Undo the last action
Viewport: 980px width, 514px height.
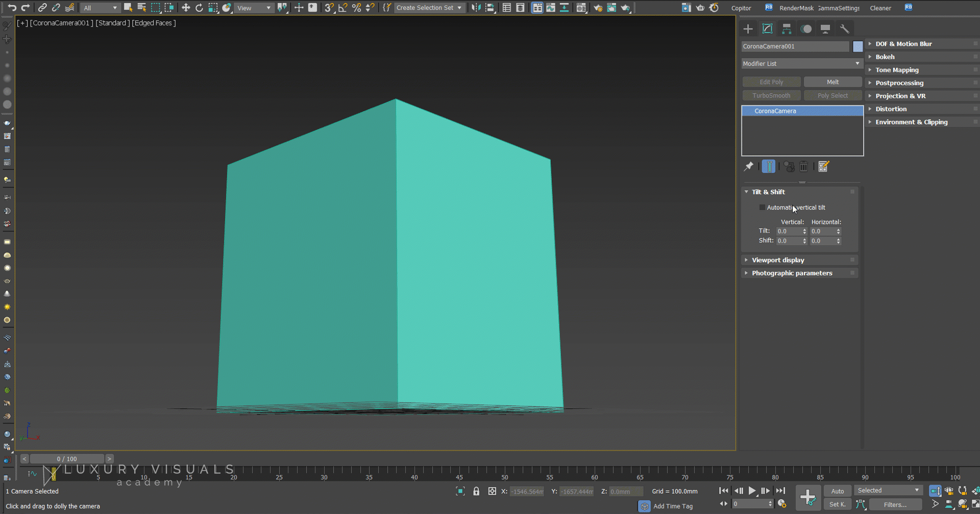12,8
